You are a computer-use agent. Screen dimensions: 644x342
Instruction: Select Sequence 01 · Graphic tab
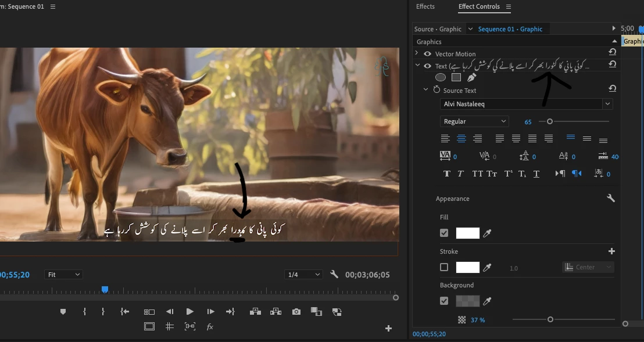click(510, 29)
